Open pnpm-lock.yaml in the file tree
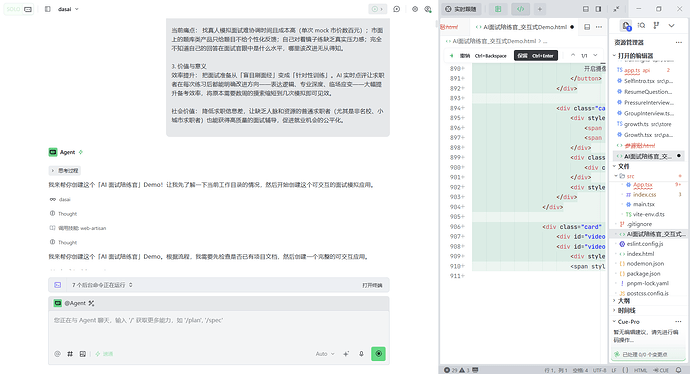The width and height of the screenshot is (690, 374). point(647,283)
